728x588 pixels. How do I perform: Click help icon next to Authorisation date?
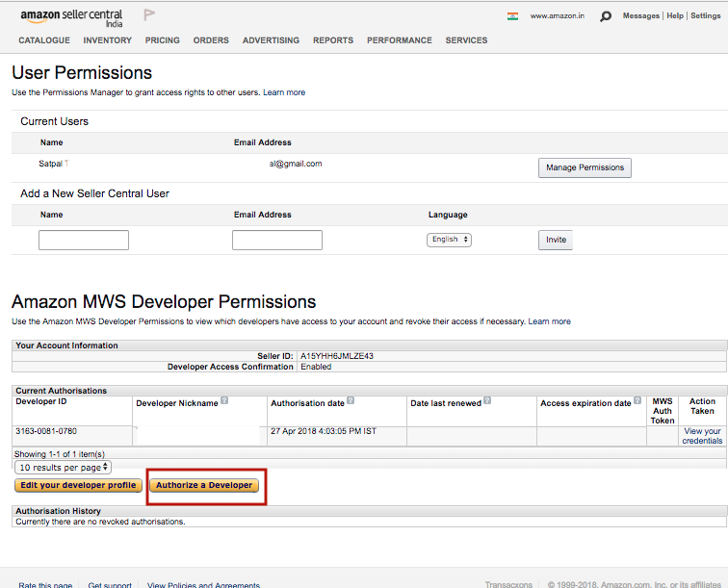pyautogui.click(x=351, y=400)
